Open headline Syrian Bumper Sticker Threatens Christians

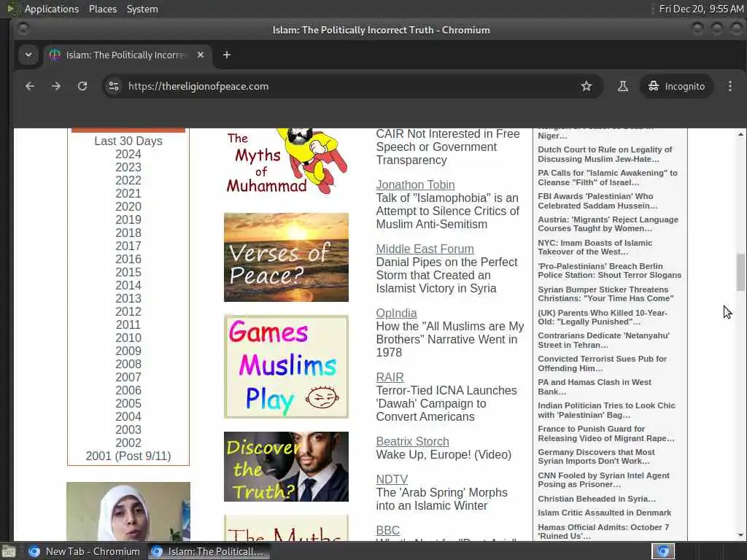pos(605,294)
